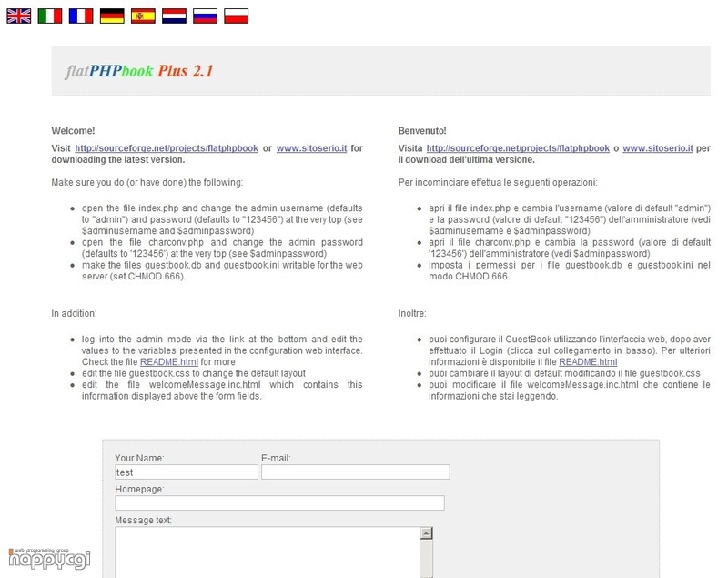The height and width of the screenshot is (578, 728).
Task: Click the 'In addition:' text
Action: pyautogui.click(x=74, y=313)
